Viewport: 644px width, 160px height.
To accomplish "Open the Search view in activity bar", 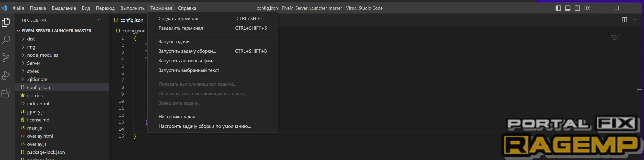I will tap(6, 40).
